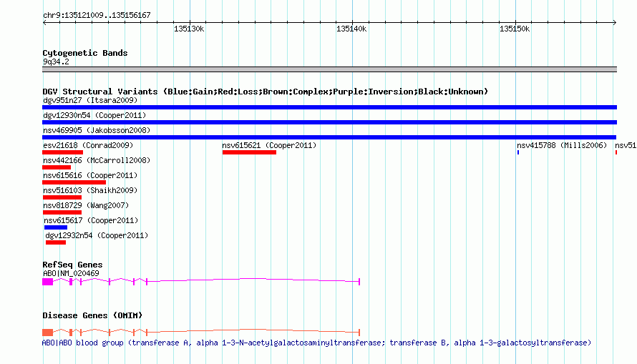Click the red loss bar under dgv12932n54
Viewport: 637px width, 364px height.
coord(56,242)
